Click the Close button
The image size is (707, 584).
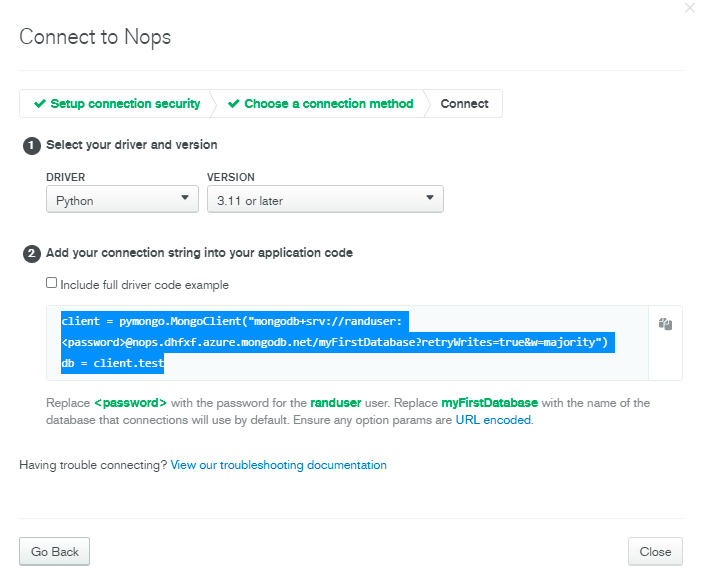tap(655, 551)
